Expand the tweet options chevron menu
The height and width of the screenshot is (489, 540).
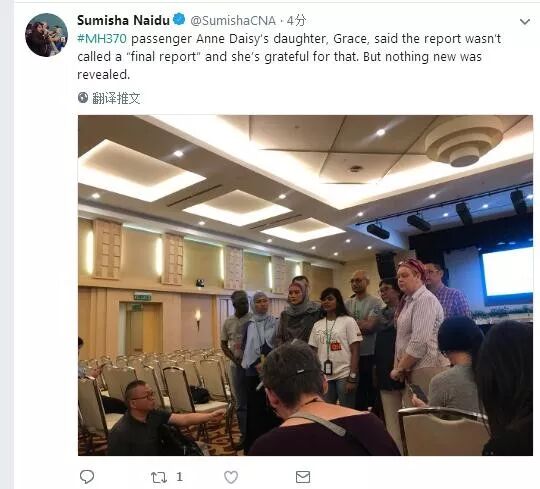[525, 22]
